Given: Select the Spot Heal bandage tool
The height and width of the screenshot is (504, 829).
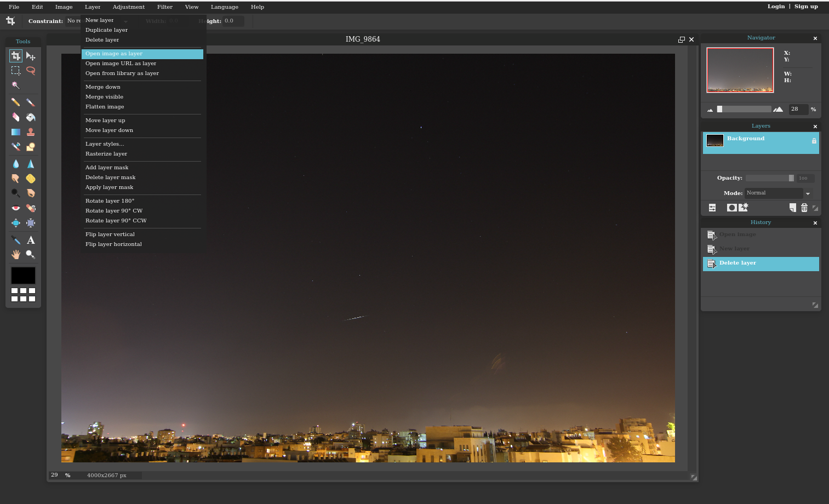Looking at the screenshot, I should 31,208.
